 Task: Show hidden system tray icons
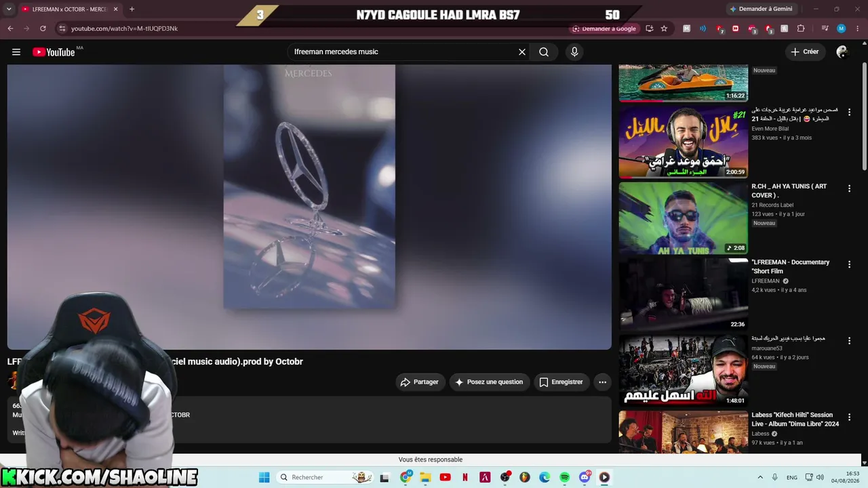(x=760, y=477)
